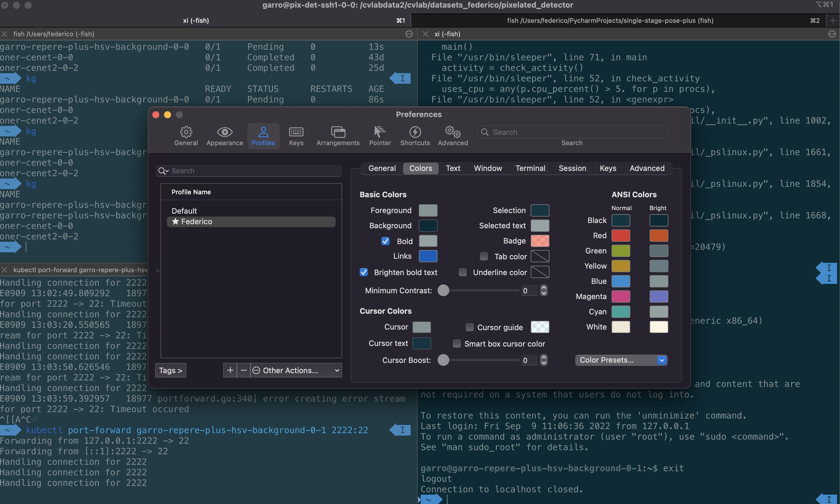Change the Badge color swatch

pos(540,241)
